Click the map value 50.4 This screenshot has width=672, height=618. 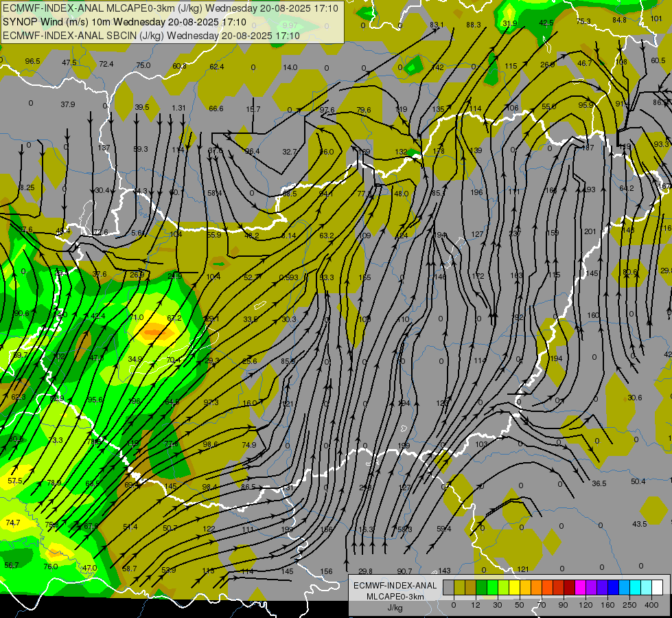pos(638,481)
